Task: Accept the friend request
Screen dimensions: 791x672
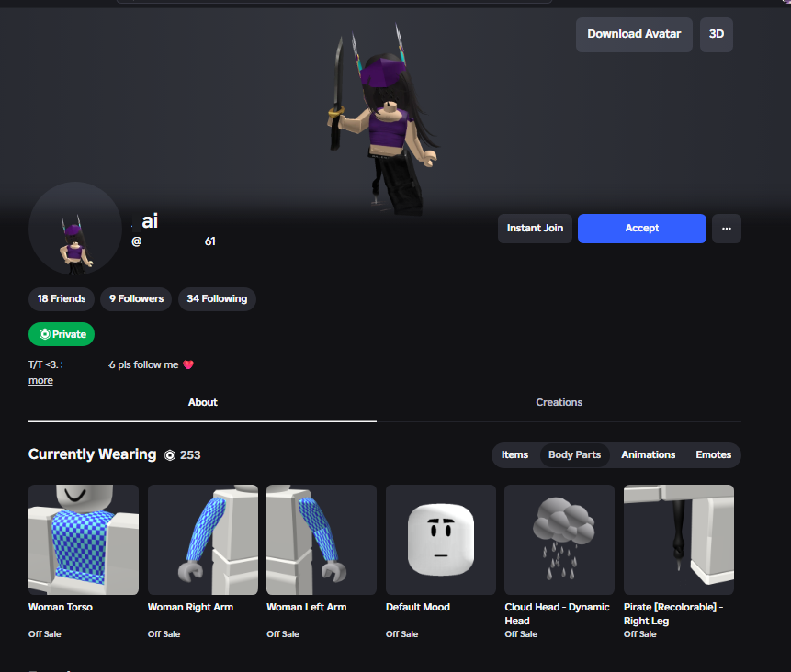Action: click(641, 229)
